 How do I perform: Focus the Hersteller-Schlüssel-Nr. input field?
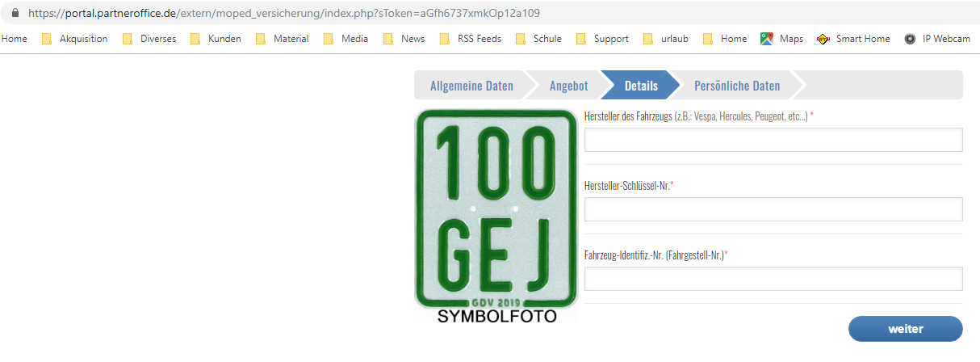coord(773,209)
